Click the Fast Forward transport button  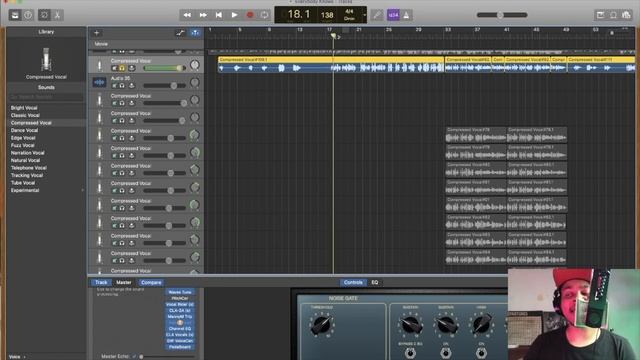click(x=203, y=15)
